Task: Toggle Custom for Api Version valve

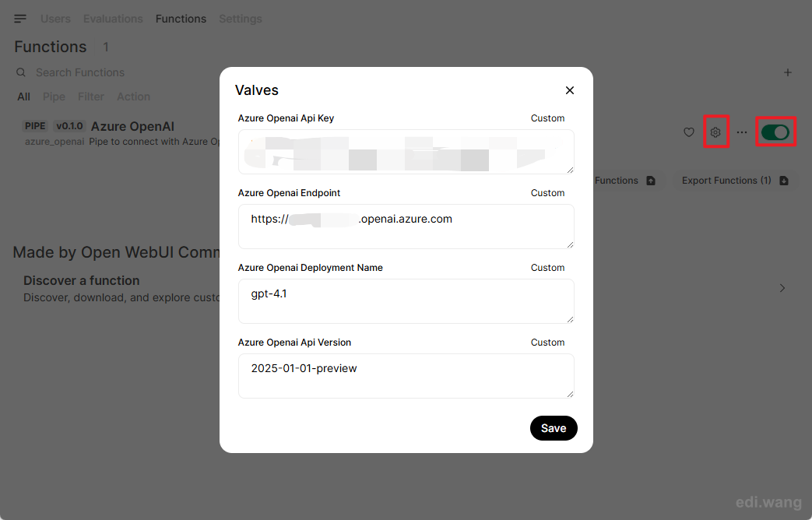Action: click(547, 343)
